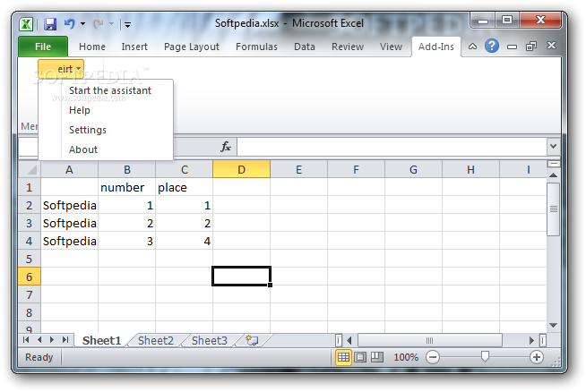The image size is (586, 392).
Task: Click the vertical scrollbar up arrow
Action: pyautogui.click(x=554, y=175)
